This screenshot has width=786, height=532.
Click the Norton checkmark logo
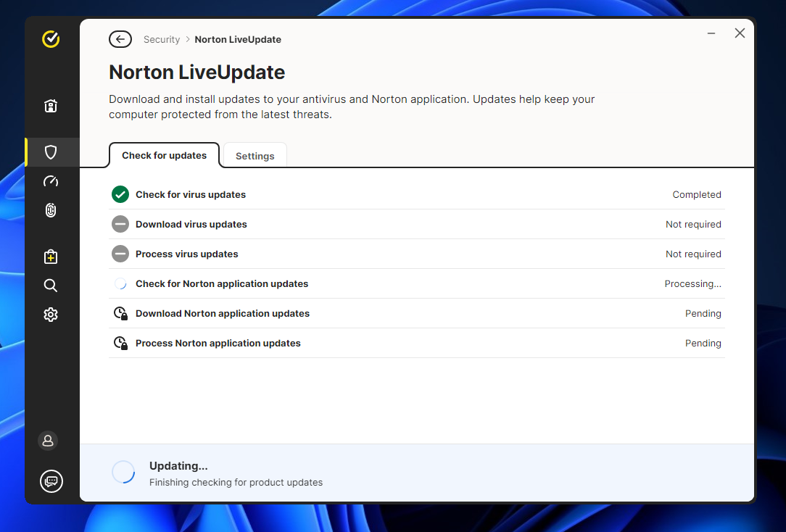pos(51,38)
